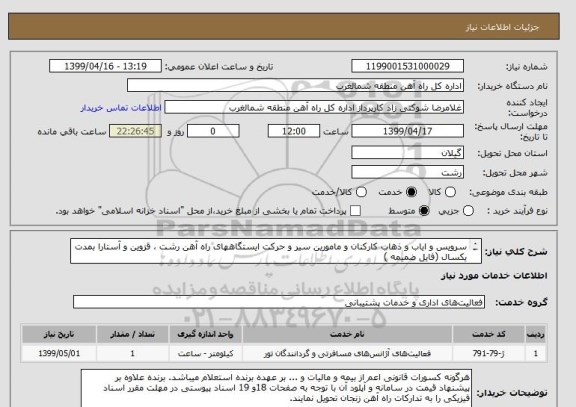The width and height of the screenshot is (576, 407).
Task: Click the quantity cell showing 1
Action: pyautogui.click(x=132, y=353)
